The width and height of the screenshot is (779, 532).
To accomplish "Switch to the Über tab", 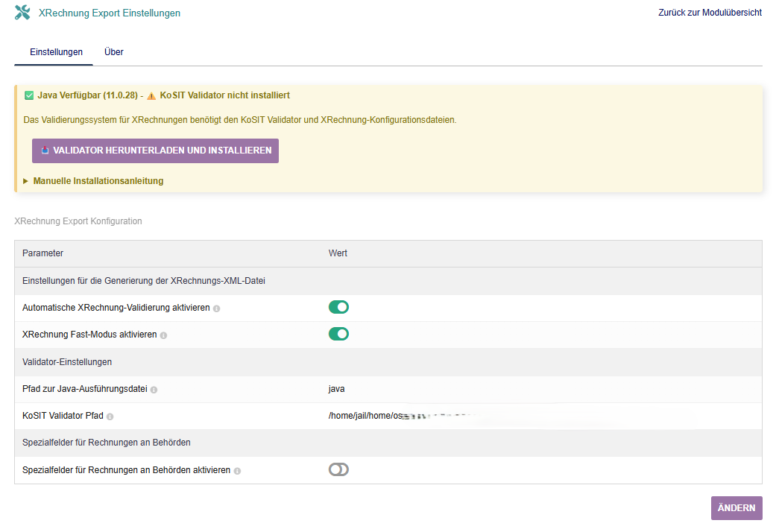I will [x=114, y=52].
